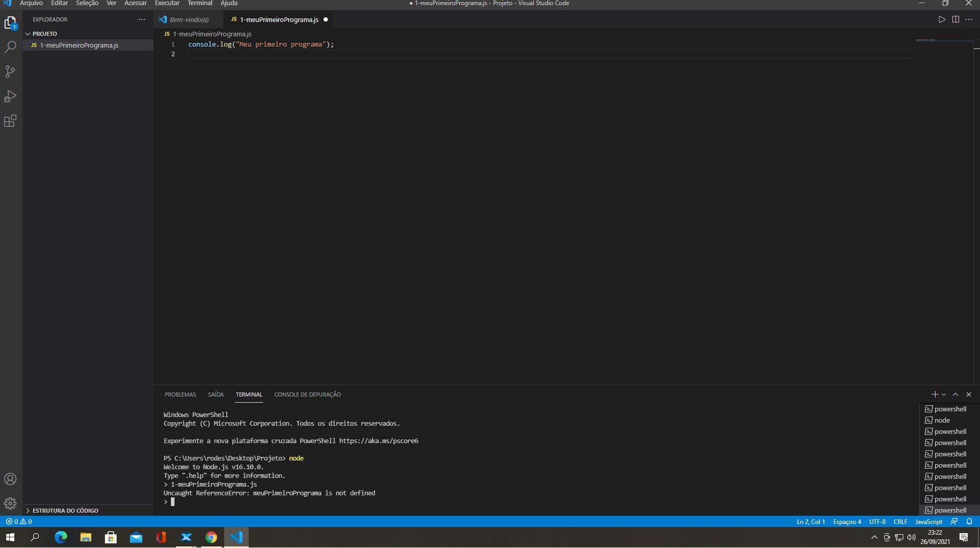This screenshot has width=980, height=548.
Task: Open the feedback icon in status bar
Action: [954, 521]
